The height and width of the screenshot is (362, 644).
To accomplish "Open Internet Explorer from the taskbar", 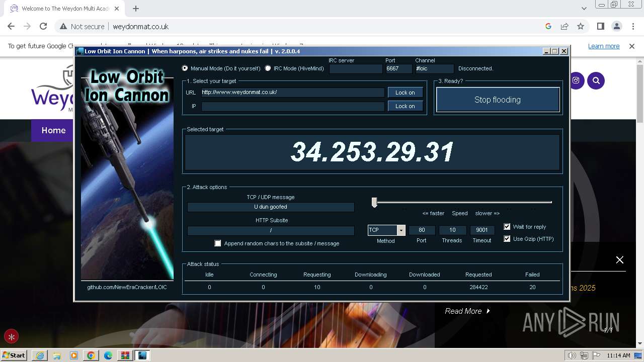I will pyautogui.click(x=39, y=355).
